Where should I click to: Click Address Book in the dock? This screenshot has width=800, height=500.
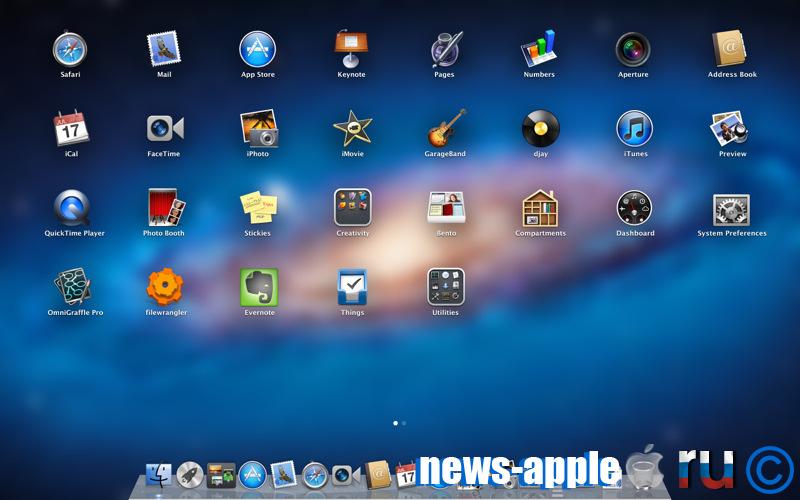point(378,475)
